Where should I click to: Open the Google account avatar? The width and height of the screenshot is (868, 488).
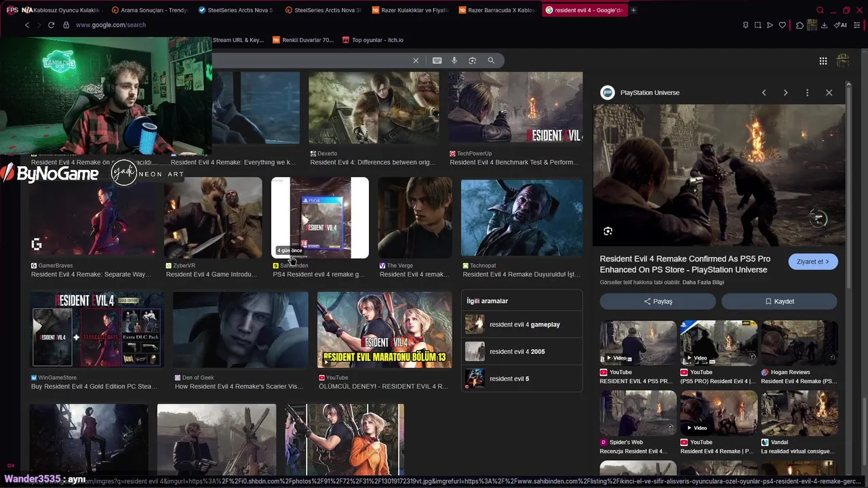coord(843,61)
